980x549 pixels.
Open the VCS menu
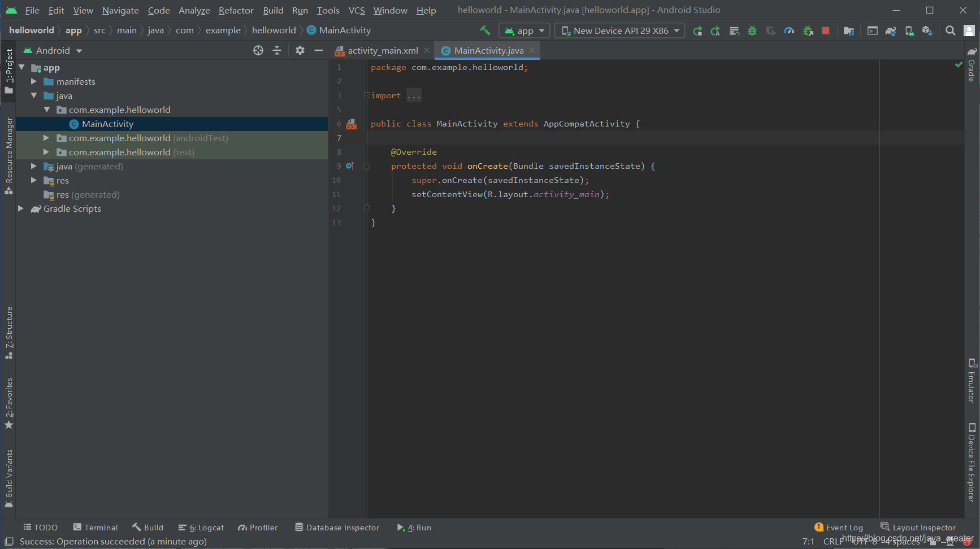(357, 10)
